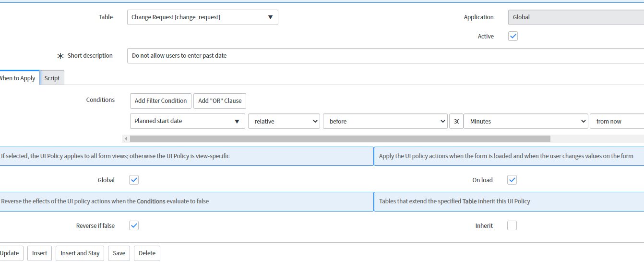
Task: Disable the On load checkbox
Action: tap(512, 180)
